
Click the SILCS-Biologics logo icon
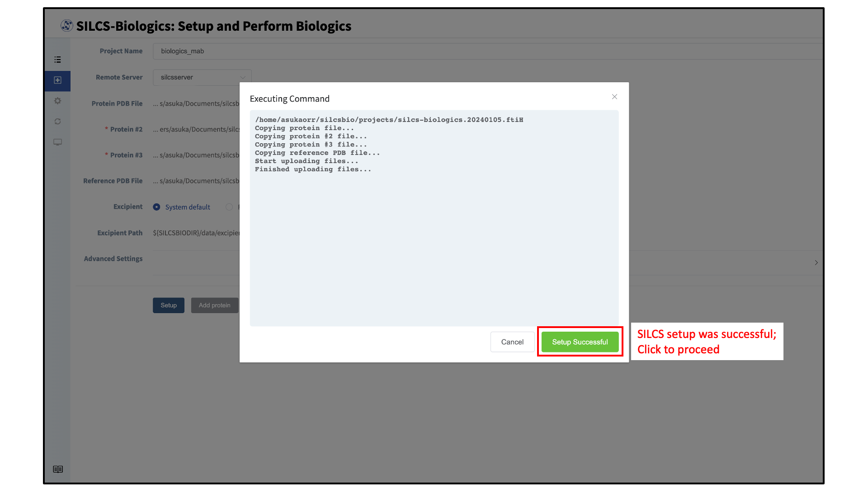coord(67,26)
